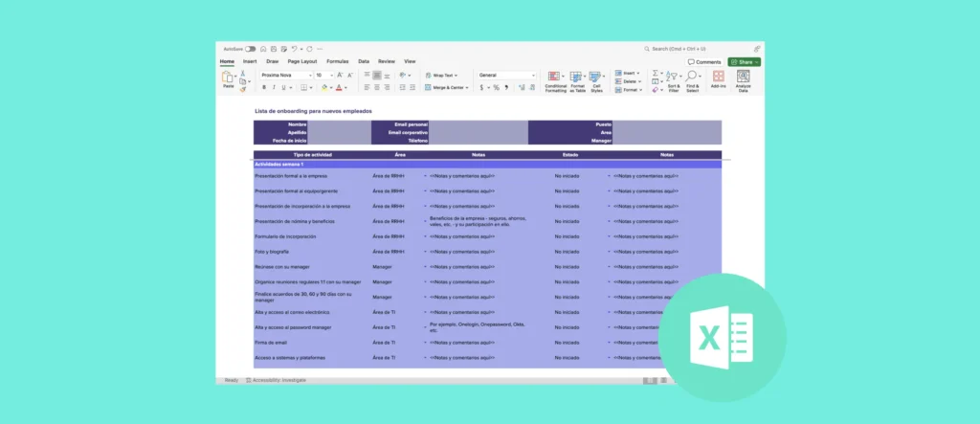Apply comma style format
Viewport: 980px width, 424px height.
tap(506, 87)
